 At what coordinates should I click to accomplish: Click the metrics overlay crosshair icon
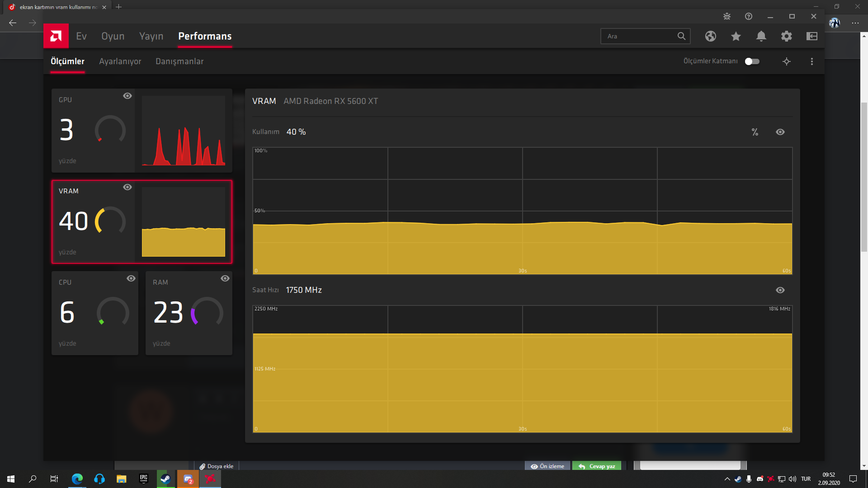click(x=787, y=61)
